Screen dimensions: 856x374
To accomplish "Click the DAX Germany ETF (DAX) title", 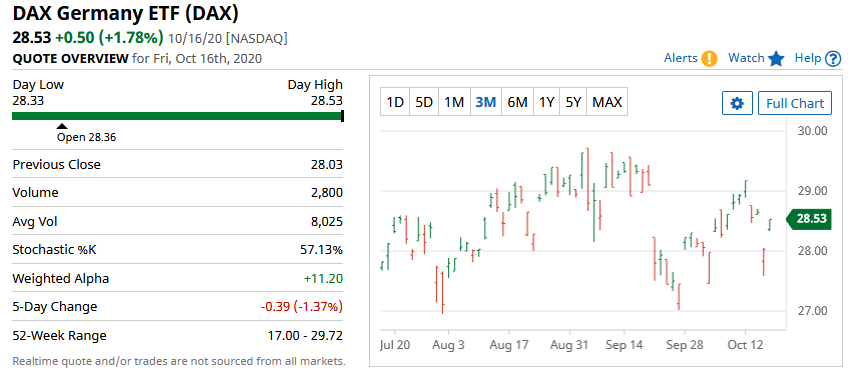I will [x=126, y=14].
